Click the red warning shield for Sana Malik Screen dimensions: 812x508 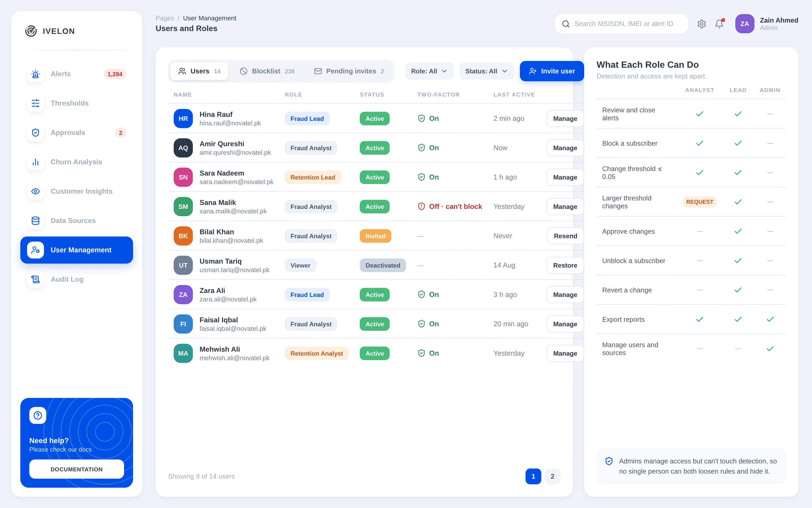pyautogui.click(x=422, y=206)
